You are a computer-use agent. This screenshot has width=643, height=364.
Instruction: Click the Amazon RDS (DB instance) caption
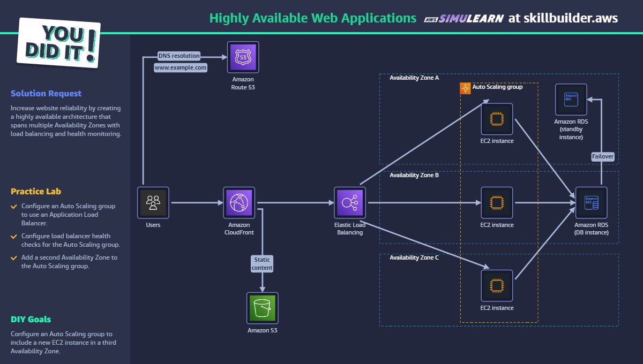(592, 229)
